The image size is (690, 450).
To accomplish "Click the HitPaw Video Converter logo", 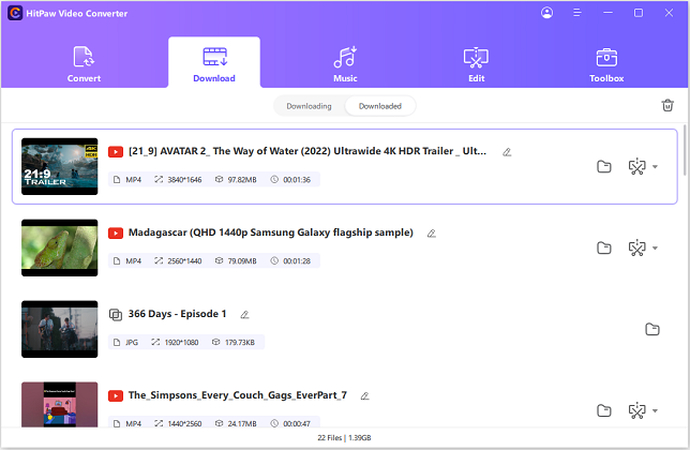I will point(15,13).
